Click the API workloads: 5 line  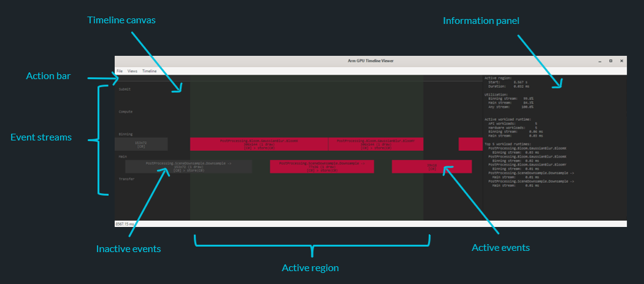513,123
